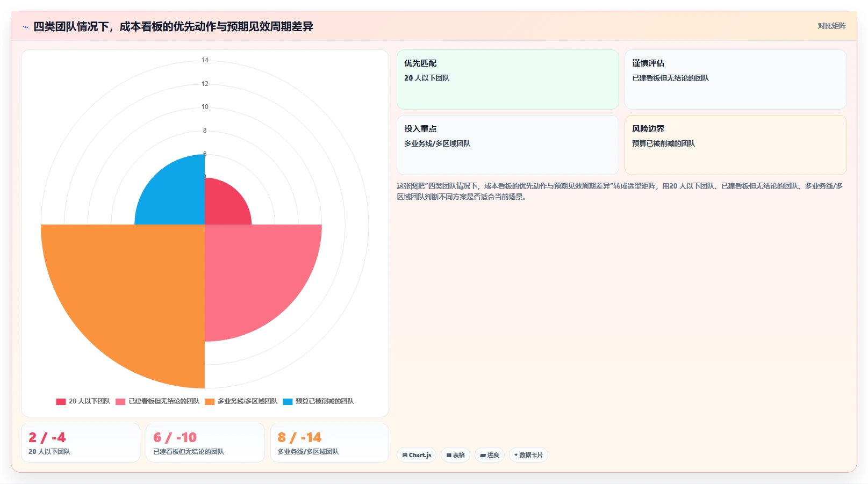
Task: Click 多业务线/多区域团队 label under 8 / -14
Action: coord(308,452)
